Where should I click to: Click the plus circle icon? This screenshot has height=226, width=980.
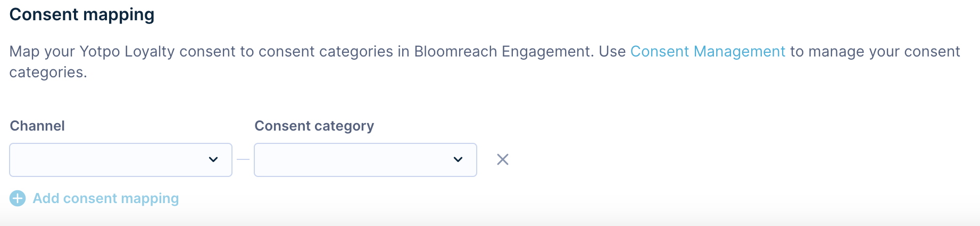(18, 199)
